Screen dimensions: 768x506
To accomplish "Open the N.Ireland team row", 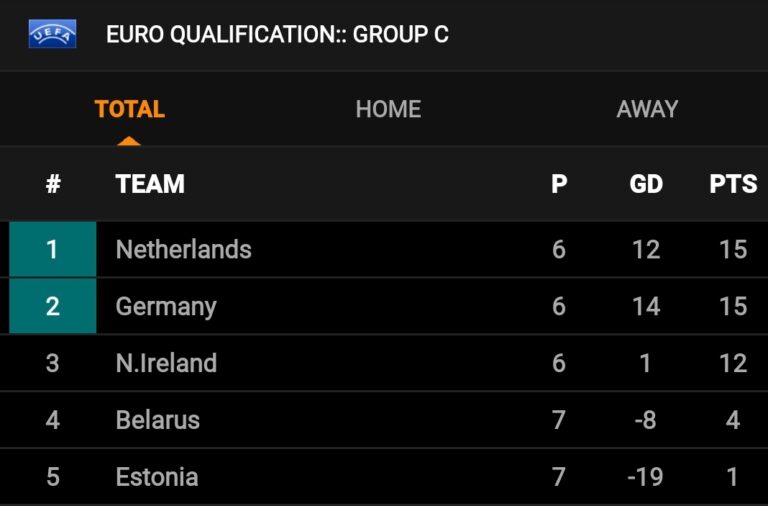I will [x=384, y=363].
